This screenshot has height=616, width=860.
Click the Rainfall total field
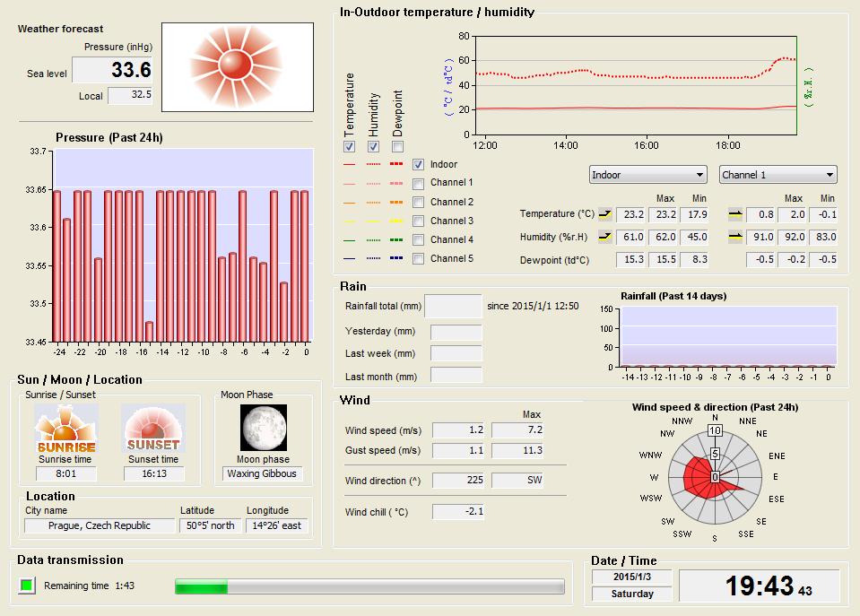[453, 306]
